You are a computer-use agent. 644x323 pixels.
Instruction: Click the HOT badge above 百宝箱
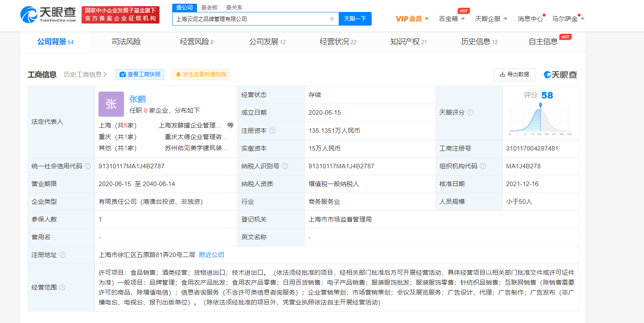[x=464, y=11]
